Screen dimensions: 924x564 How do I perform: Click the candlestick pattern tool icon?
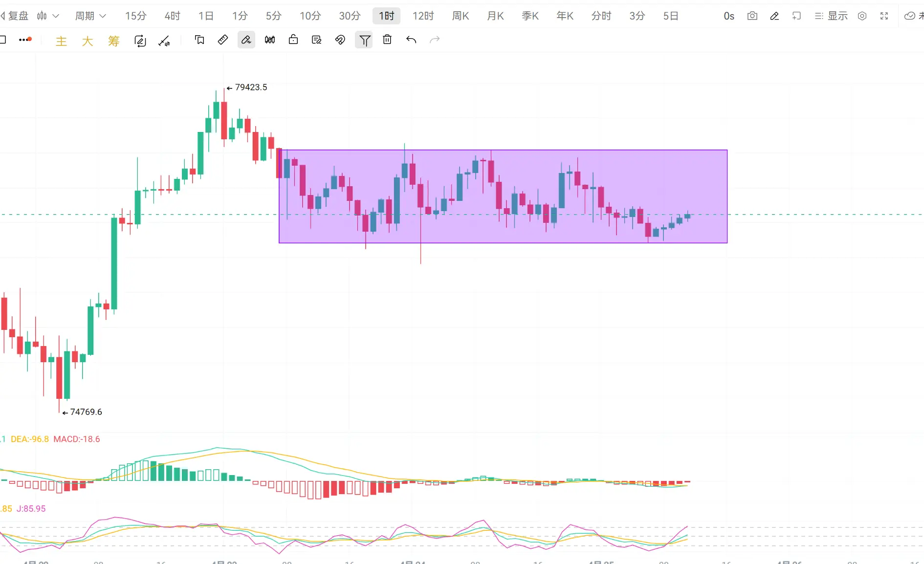tap(270, 40)
